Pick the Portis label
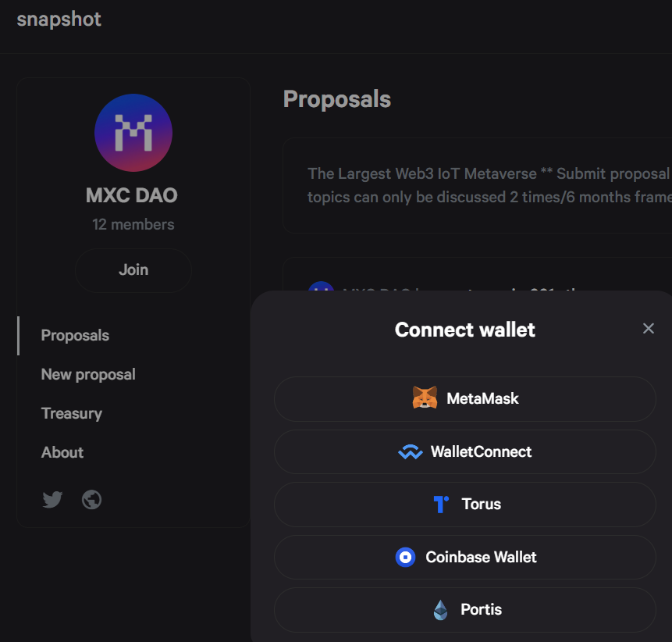The height and width of the screenshot is (642, 672). [x=481, y=609]
